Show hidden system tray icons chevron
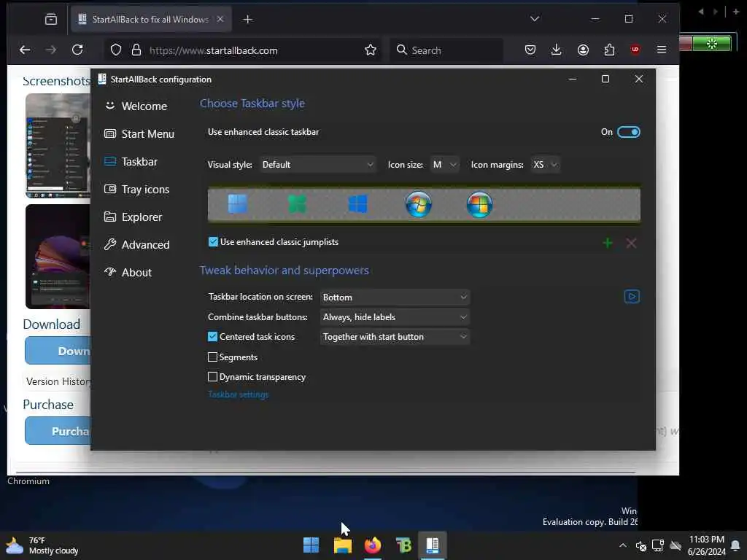 [x=623, y=545]
